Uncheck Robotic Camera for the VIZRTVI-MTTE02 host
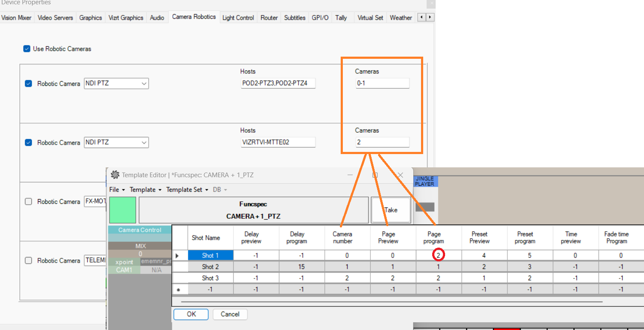Viewport: 644px width, 330px height. click(x=28, y=142)
